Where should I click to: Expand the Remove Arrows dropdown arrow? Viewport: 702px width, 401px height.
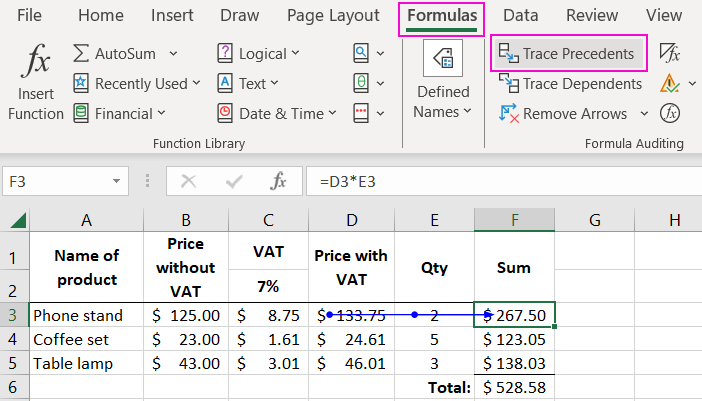(x=644, y=114)
